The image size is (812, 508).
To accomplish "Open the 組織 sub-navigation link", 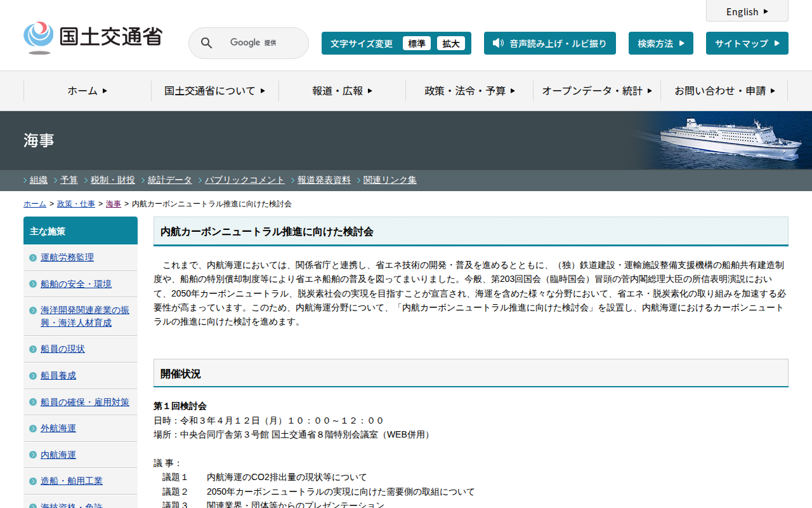I will [39, 180].
